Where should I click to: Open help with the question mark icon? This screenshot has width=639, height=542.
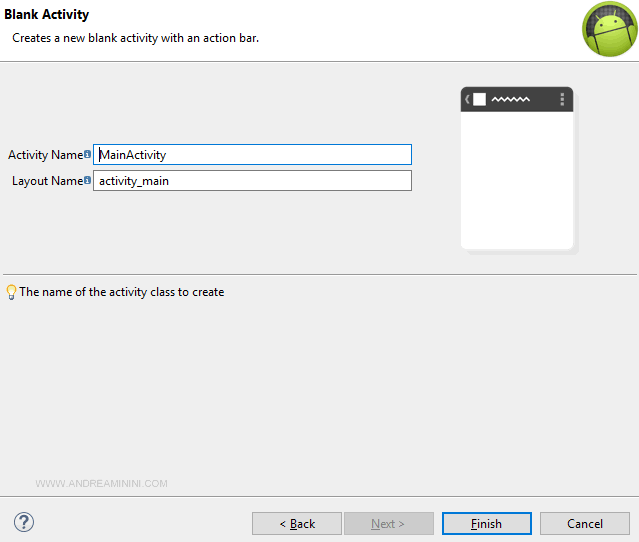tap(24, 522)
